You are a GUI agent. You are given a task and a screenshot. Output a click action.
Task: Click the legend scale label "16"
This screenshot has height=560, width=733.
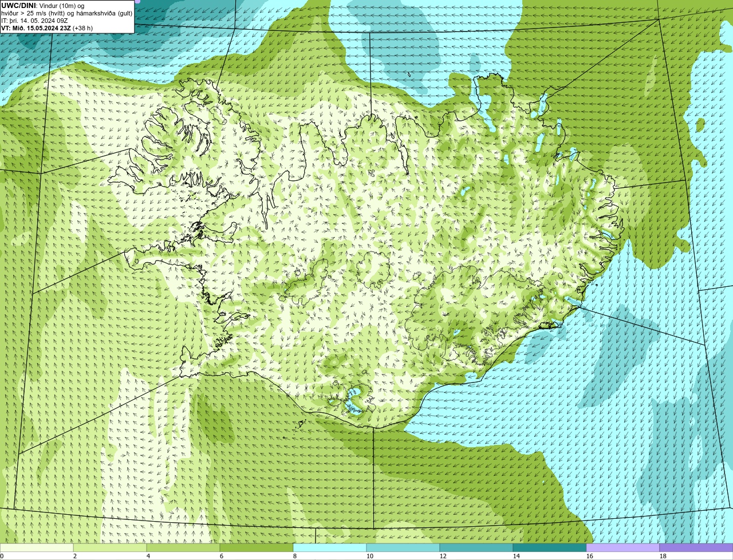click(590, 556)
